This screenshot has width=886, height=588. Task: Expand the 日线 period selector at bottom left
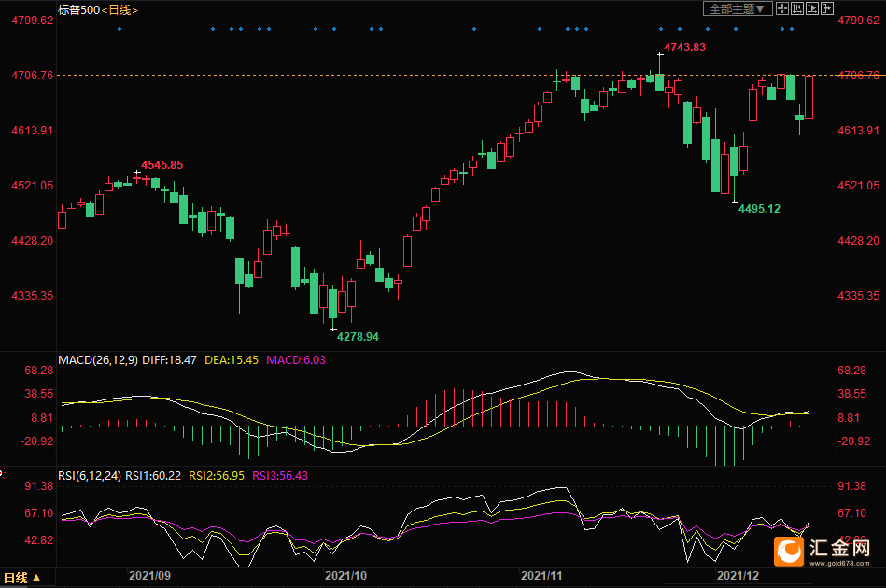pos(22,578)
